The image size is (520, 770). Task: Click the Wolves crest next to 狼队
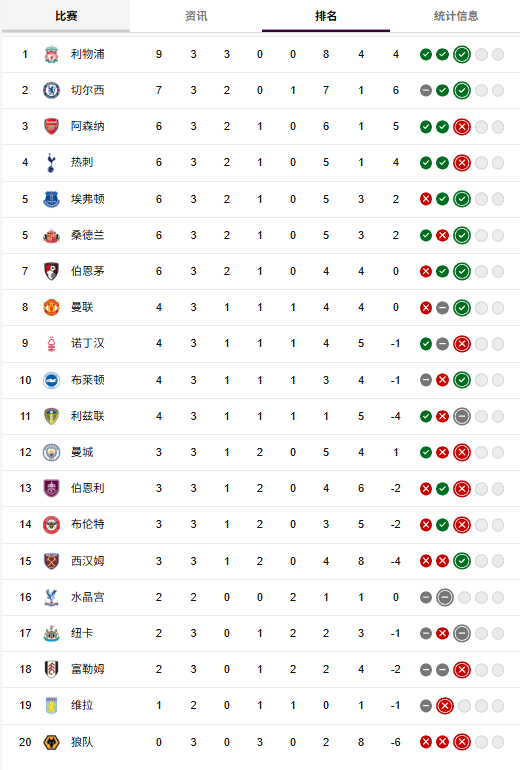pos(51,742)
